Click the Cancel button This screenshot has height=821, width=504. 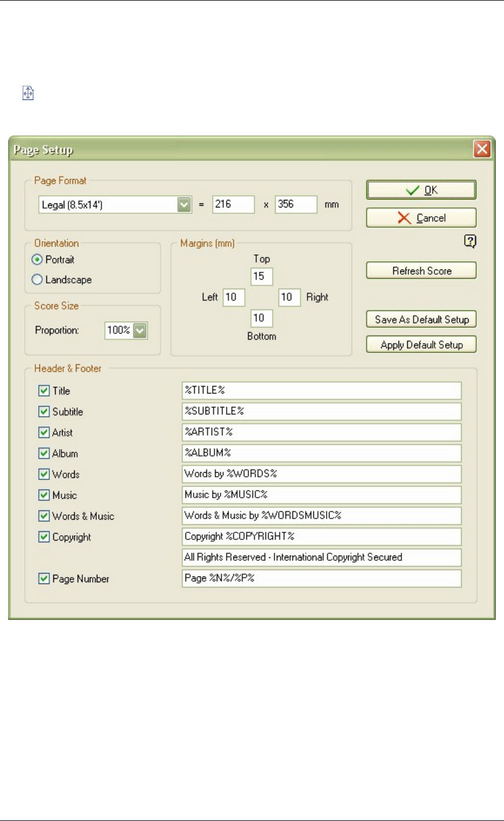421,218
